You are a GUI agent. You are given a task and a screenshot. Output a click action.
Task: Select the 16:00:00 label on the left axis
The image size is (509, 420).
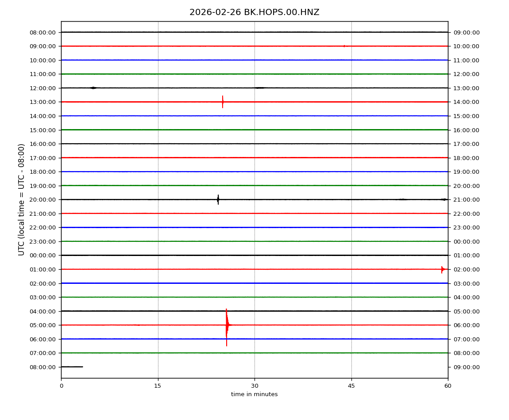click(42, 144)
